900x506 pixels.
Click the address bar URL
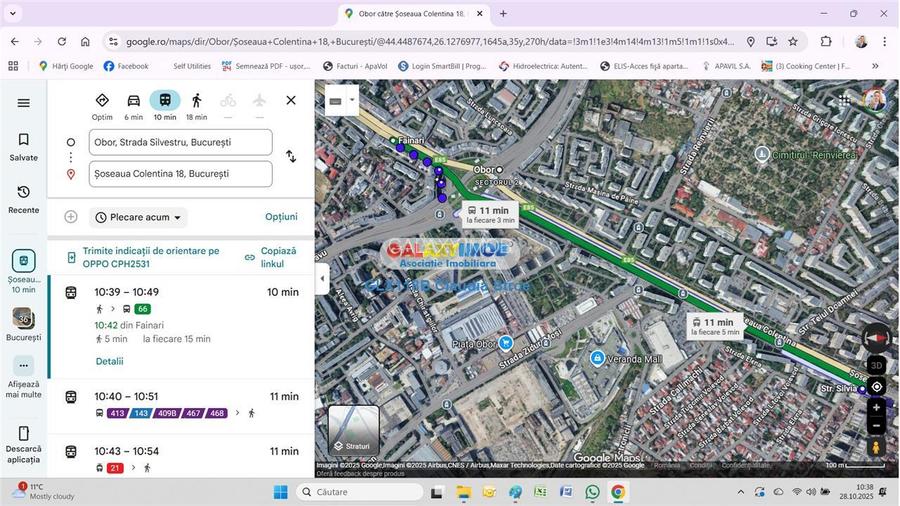[429, 42]
